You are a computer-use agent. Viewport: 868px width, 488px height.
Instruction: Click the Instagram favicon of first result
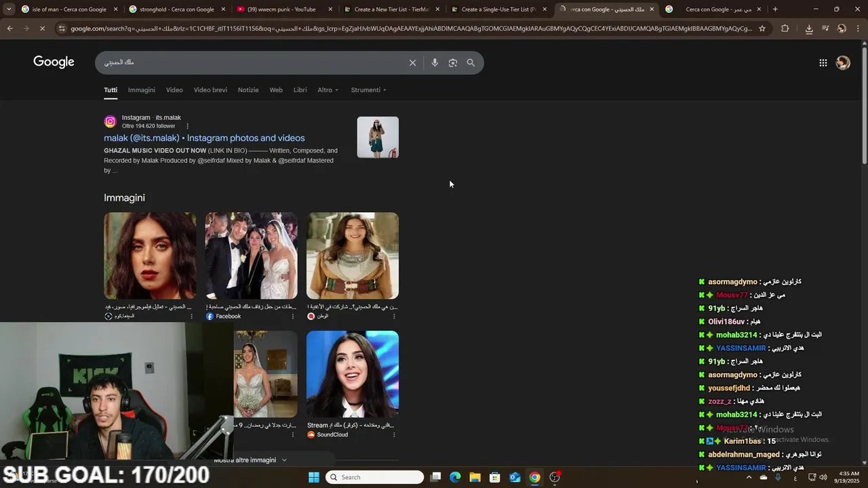click(110, 122)
